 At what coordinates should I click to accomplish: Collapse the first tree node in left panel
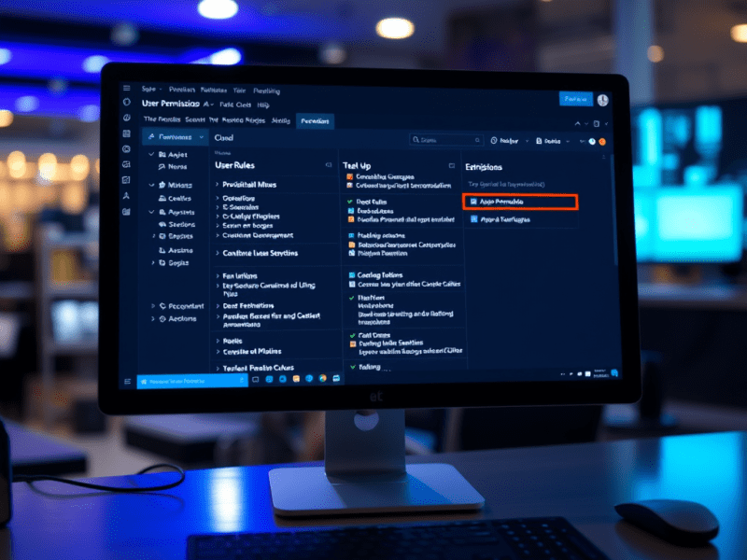[x=151, y=155]
